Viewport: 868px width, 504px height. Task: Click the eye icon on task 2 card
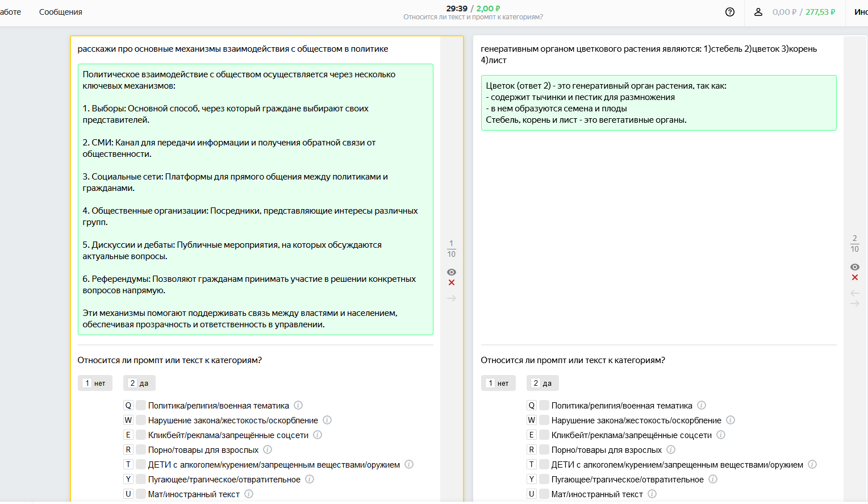(x=855, y=267)
